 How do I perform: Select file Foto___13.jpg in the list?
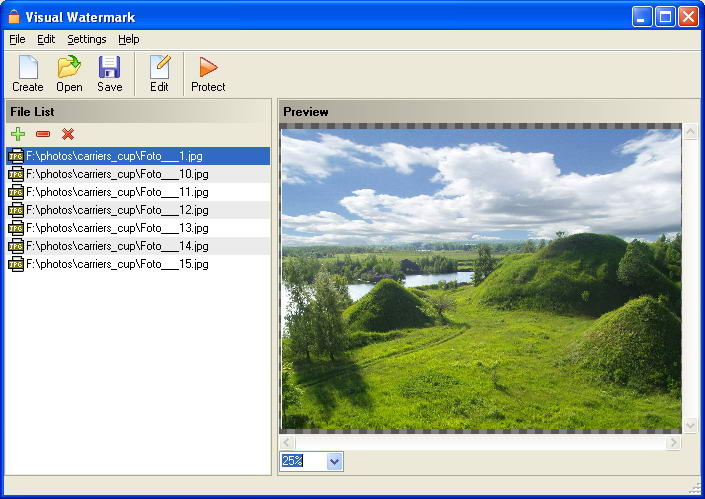click(x=138, y=228)
